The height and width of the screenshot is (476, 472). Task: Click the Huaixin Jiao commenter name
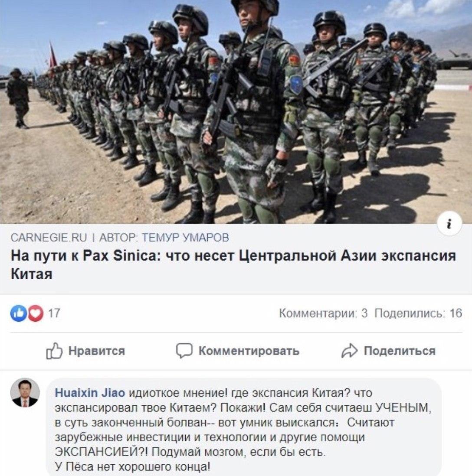pos(90,393)
